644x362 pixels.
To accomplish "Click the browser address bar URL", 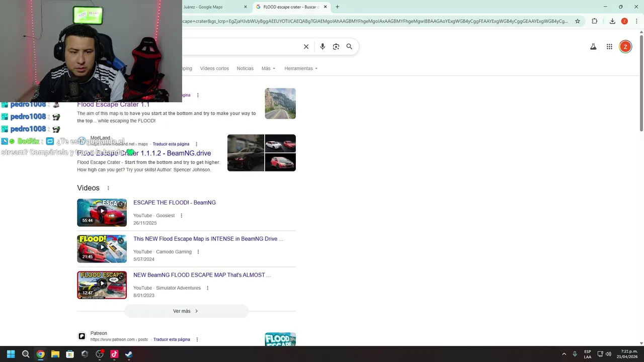I will coord(375,21).
